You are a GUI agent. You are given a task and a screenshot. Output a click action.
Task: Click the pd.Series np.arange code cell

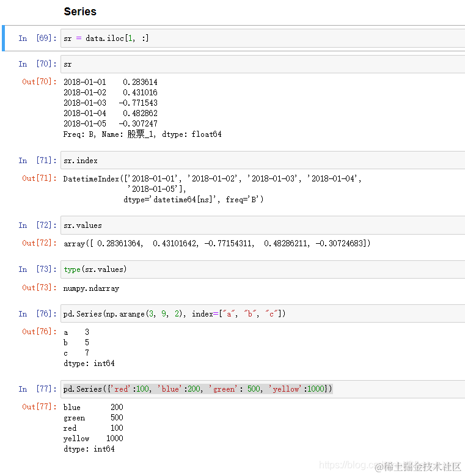tap(263, 313)
